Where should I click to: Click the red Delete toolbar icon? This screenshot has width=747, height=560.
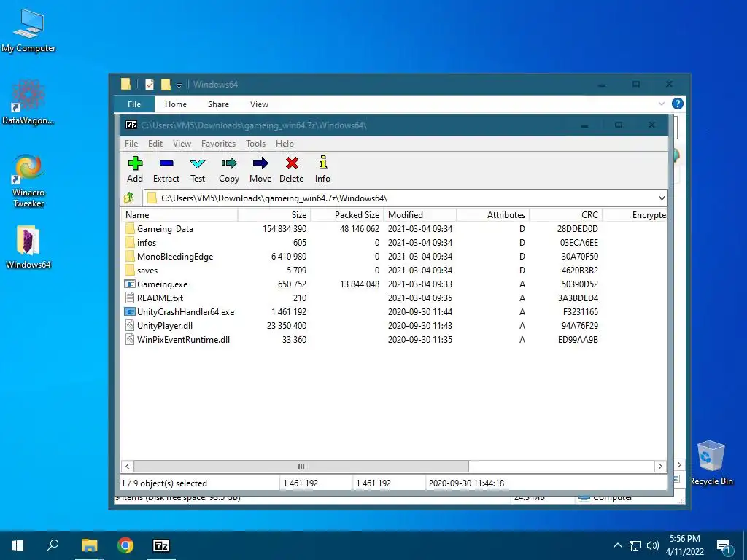click(x=292, y=164)
